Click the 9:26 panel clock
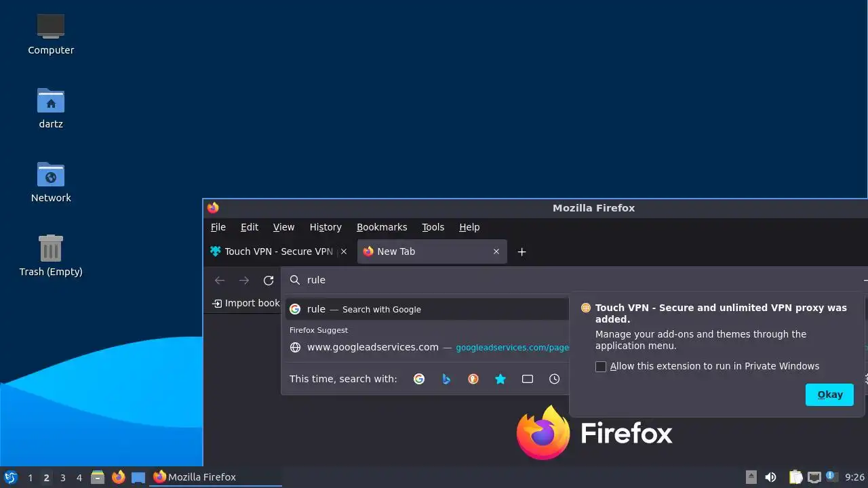868x488 pixels. click(854, 477)
